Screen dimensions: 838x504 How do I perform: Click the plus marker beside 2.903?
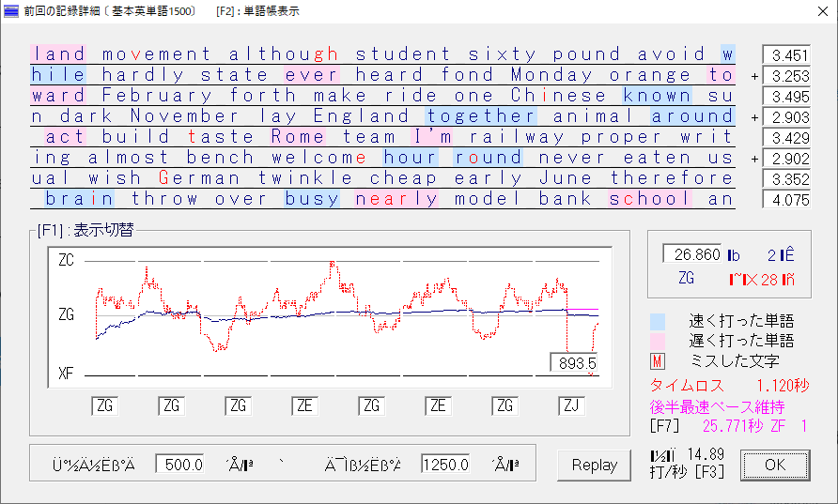tap(754, 117)
